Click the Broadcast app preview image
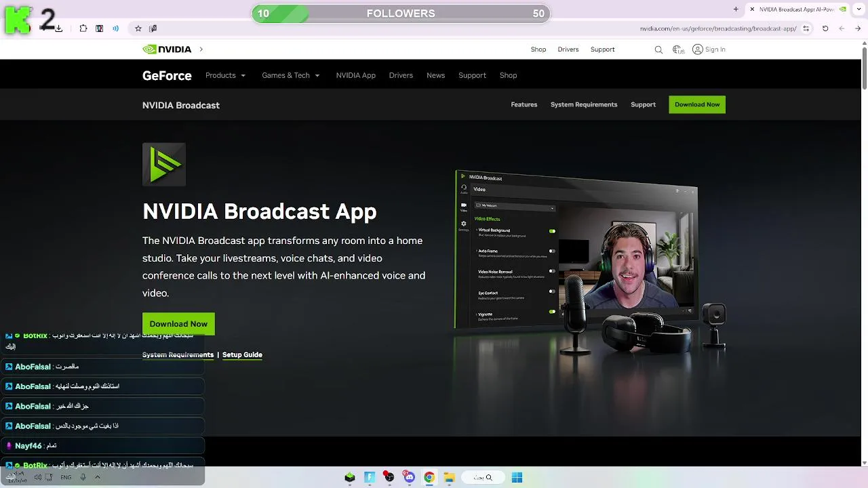This screenshot has height=488, width=868. tap(590, 261)
